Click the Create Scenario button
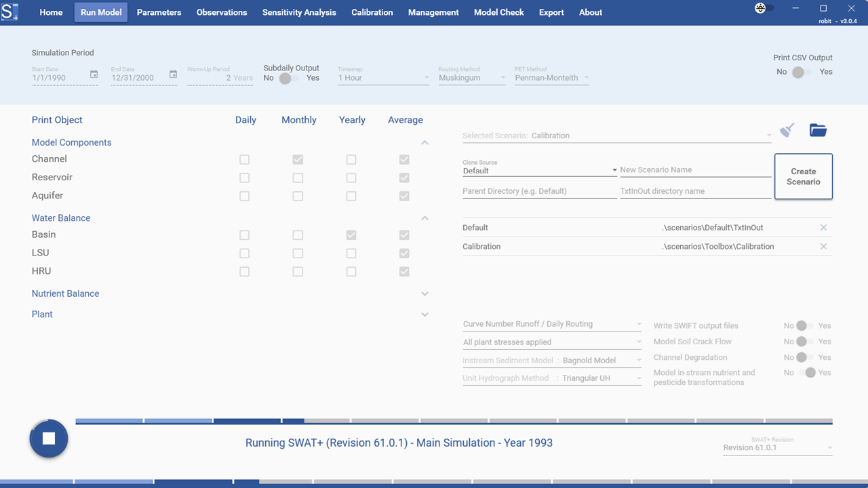The image size is (868, 488). click(x=803, y=176)
